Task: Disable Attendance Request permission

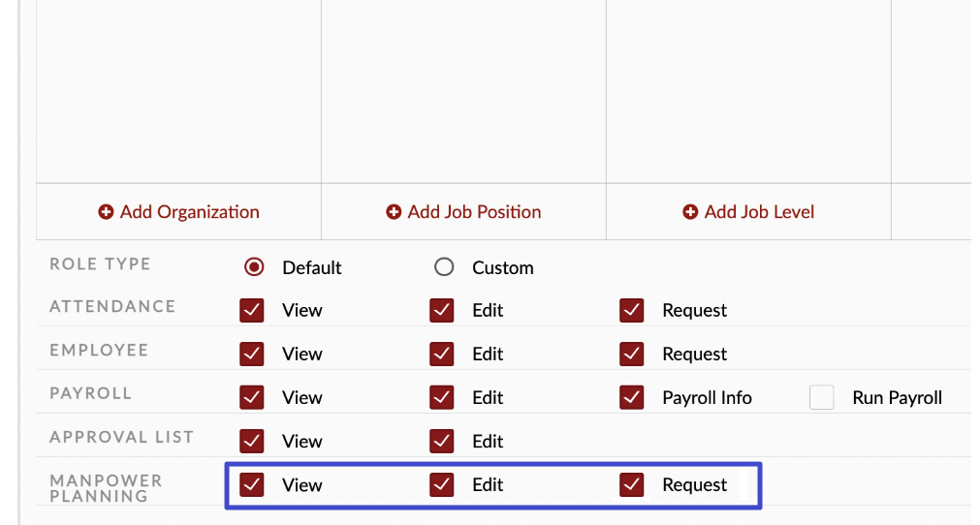Action: 632,310
